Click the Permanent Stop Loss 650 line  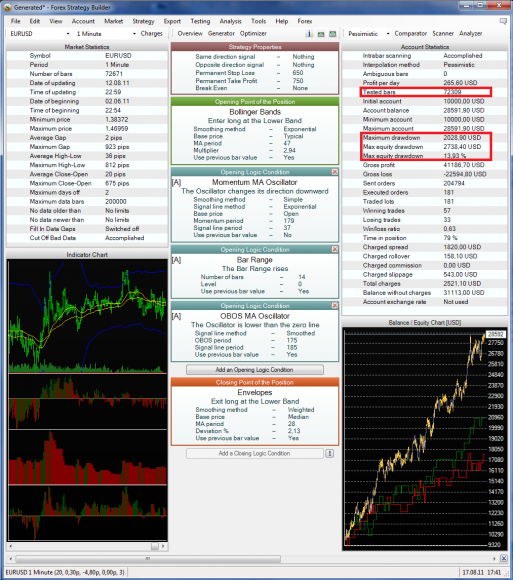pyautogui.click(x=255, y=73)
